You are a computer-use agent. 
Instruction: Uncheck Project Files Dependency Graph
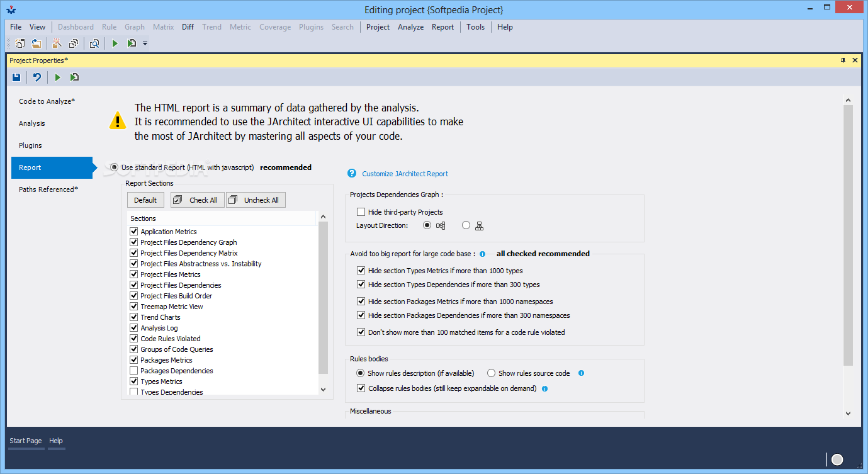(133, 242)
